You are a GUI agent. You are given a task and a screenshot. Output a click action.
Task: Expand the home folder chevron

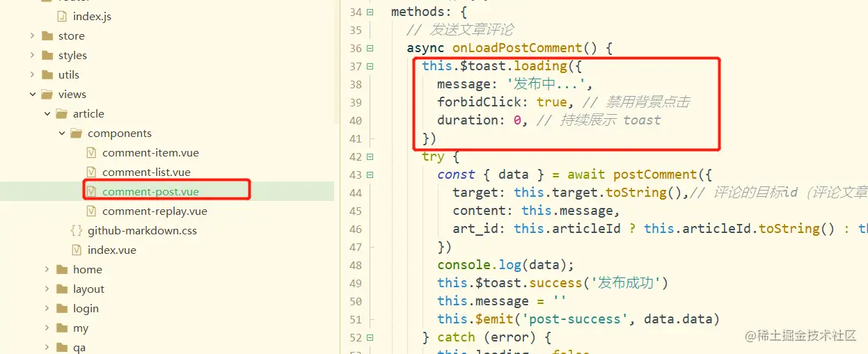(47, 270)
